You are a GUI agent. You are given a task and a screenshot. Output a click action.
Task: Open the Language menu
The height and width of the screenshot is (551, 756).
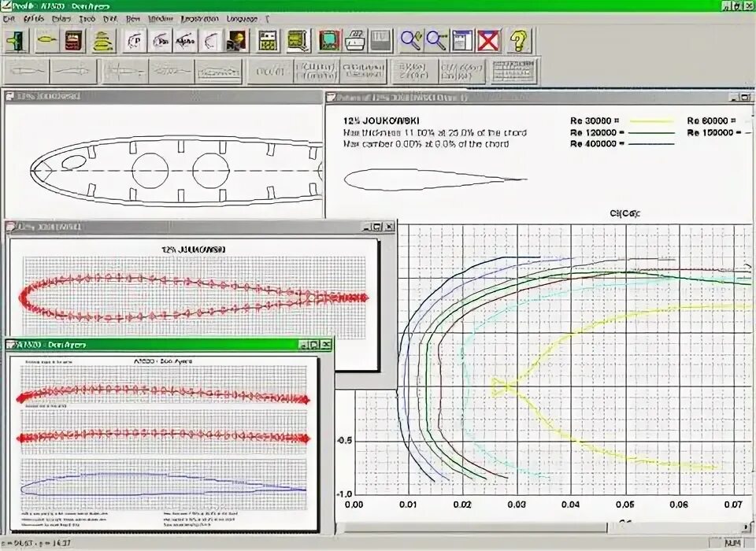(242, 19)
